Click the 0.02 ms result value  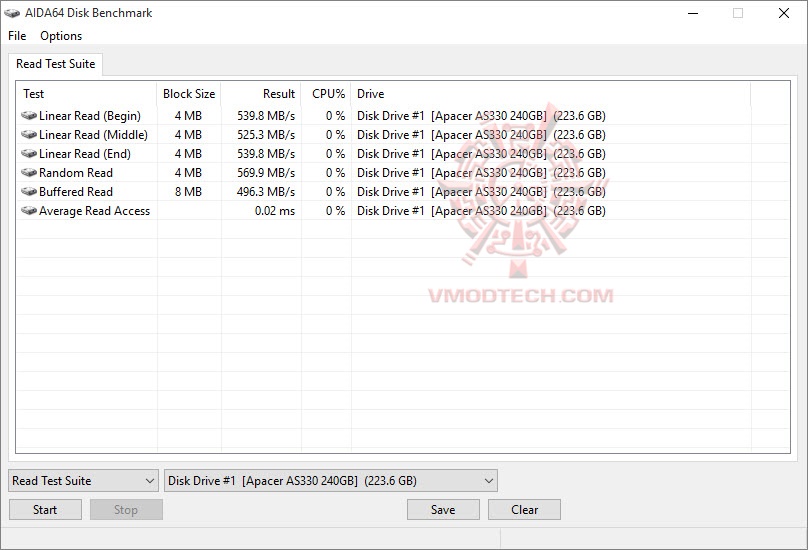275,211
